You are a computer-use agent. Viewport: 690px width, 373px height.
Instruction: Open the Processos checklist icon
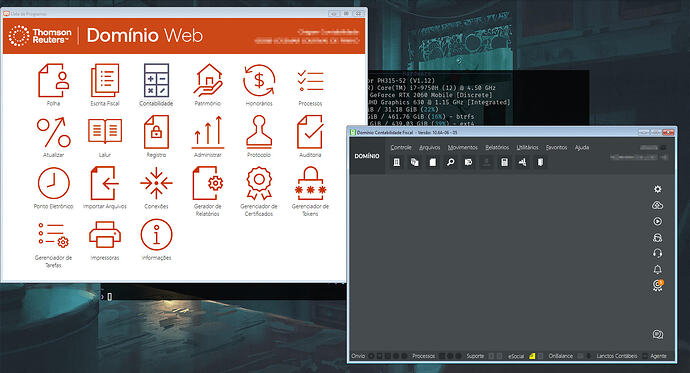point(310,80)
